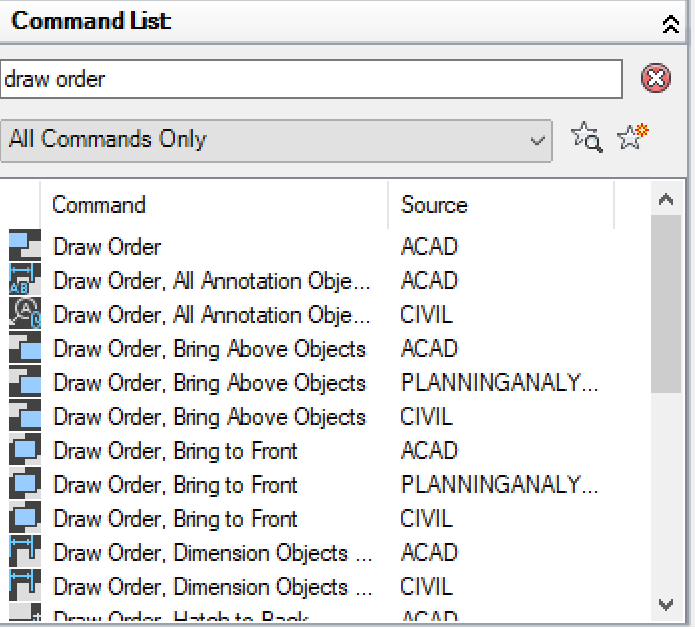Select the ACAD Draw Order command icon
This screenshot has width=695, height=629.
point(24,247)
